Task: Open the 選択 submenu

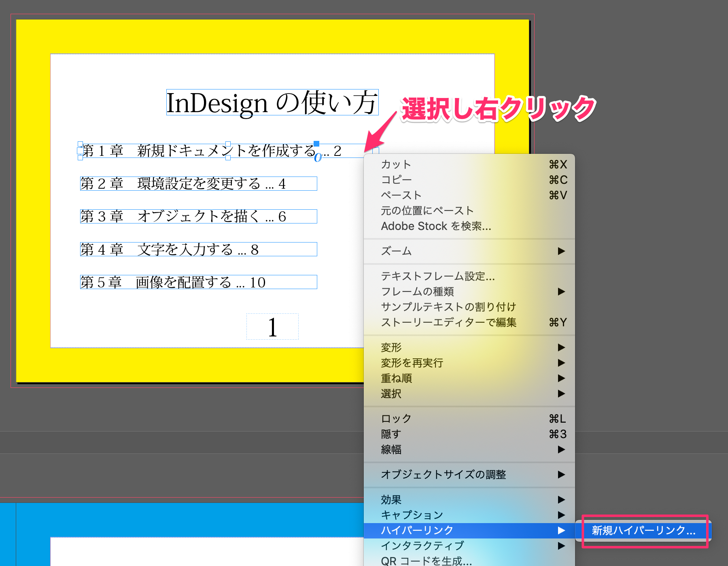Action: 469,394
